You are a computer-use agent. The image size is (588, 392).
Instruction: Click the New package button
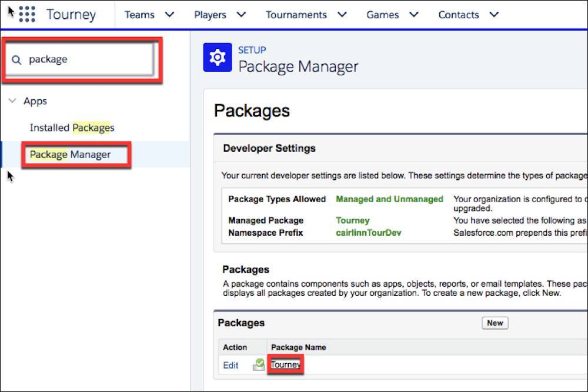click(x=495, y=323)
